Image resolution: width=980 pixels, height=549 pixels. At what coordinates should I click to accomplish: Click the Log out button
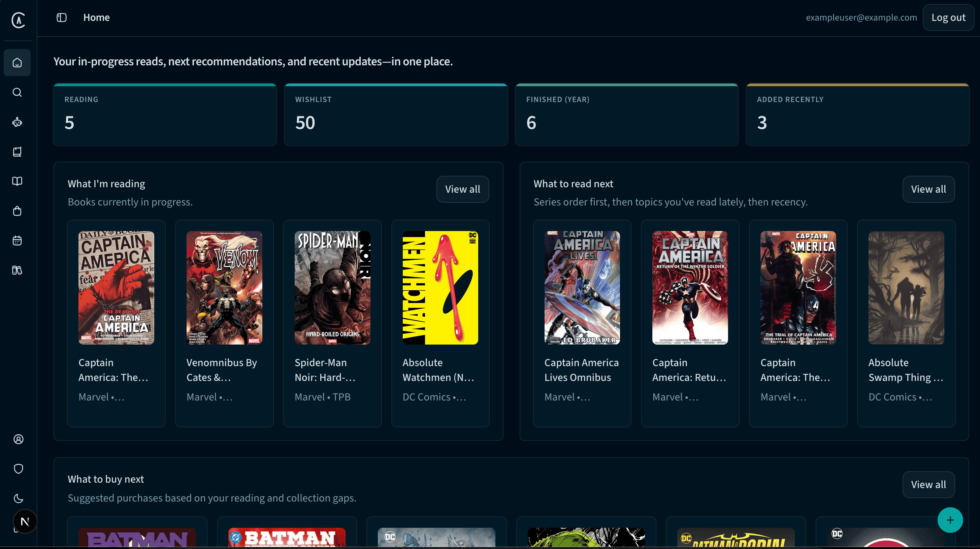tap(948, 18)
